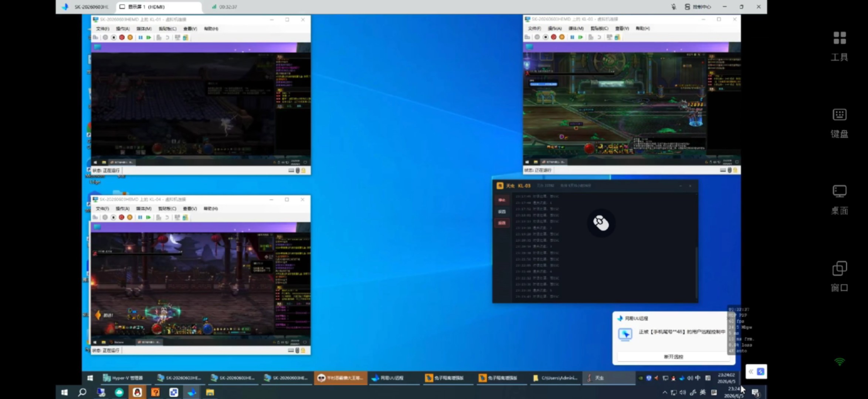
Task: Open 媒体(M) menu in the KL-03 window
Action: point(576,28)
